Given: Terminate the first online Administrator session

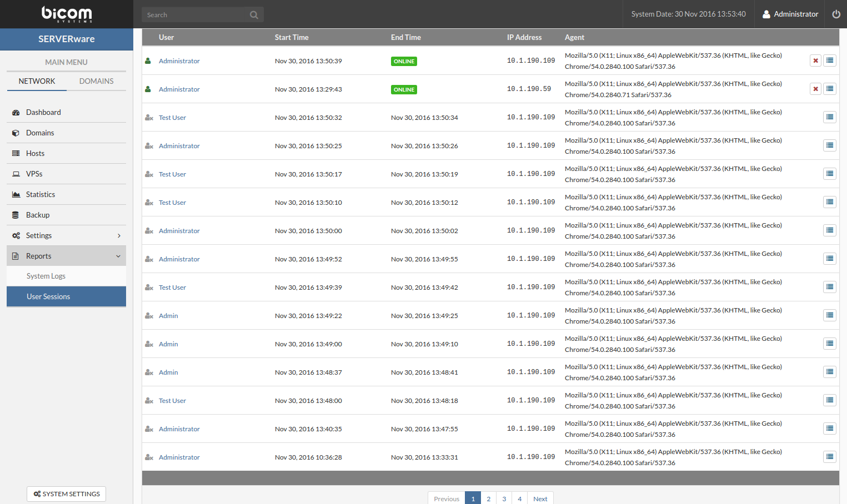Looking at the screenshot, I should [x=815, y=61].
